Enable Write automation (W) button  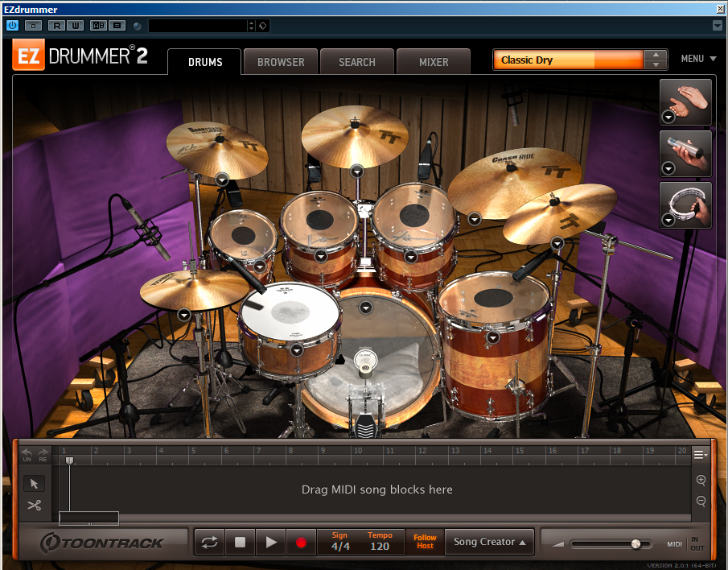click(76, 26)
